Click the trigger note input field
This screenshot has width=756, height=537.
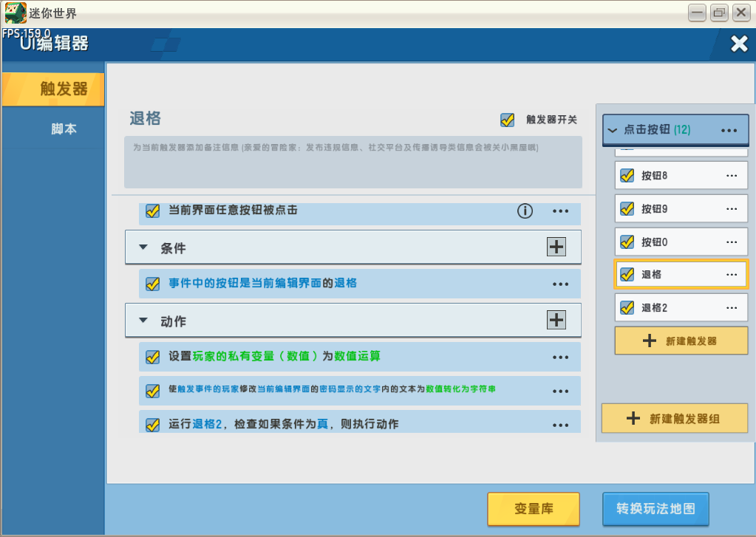[353, 162]
